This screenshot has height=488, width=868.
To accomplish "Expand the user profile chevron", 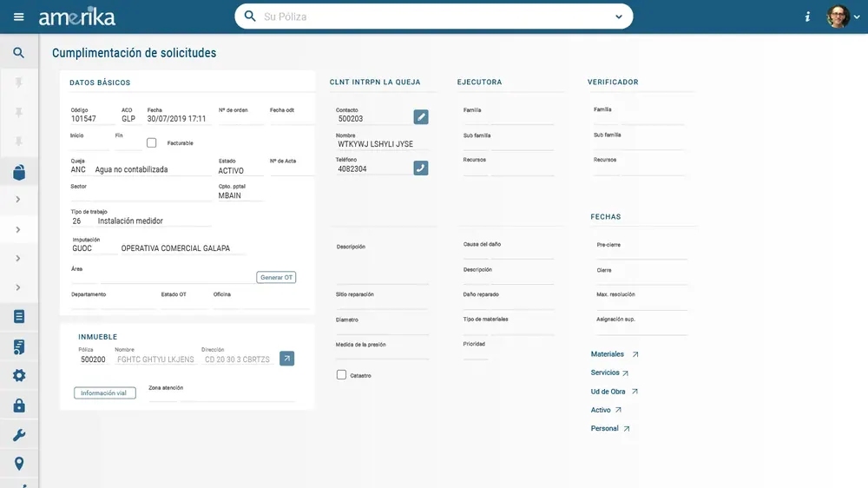I will 857,16.
